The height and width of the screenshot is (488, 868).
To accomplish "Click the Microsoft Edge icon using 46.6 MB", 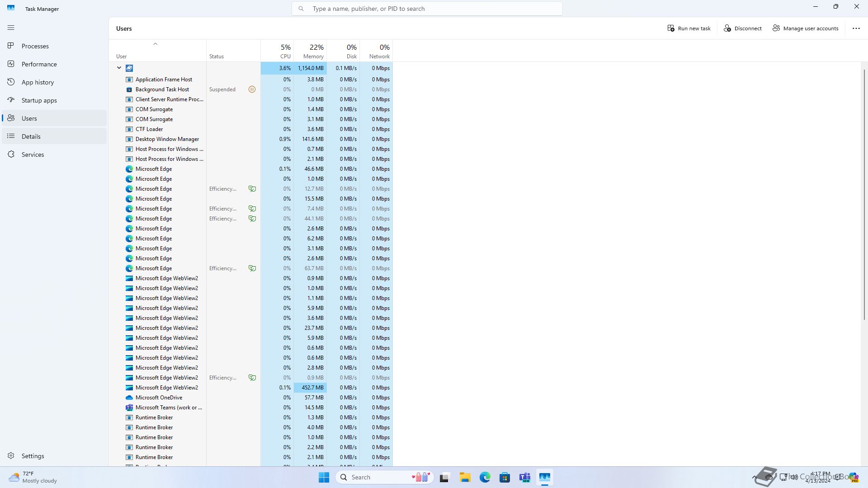I will click(x=129, y=169).
